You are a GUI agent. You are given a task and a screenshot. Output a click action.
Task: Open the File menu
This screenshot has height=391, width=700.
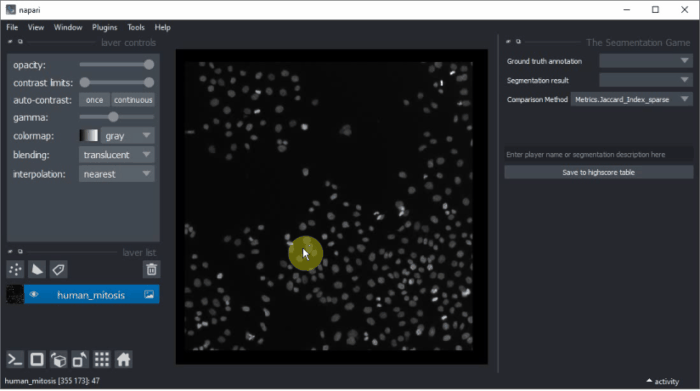pos(12,27)
